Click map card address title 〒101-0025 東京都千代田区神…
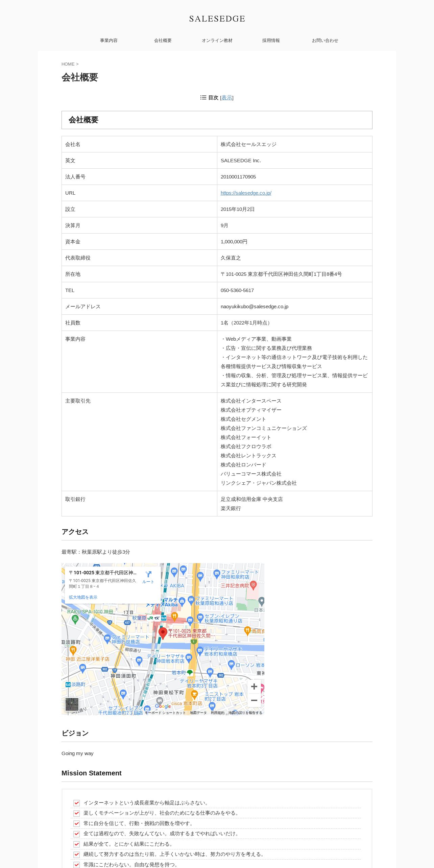 pos(103,573)
